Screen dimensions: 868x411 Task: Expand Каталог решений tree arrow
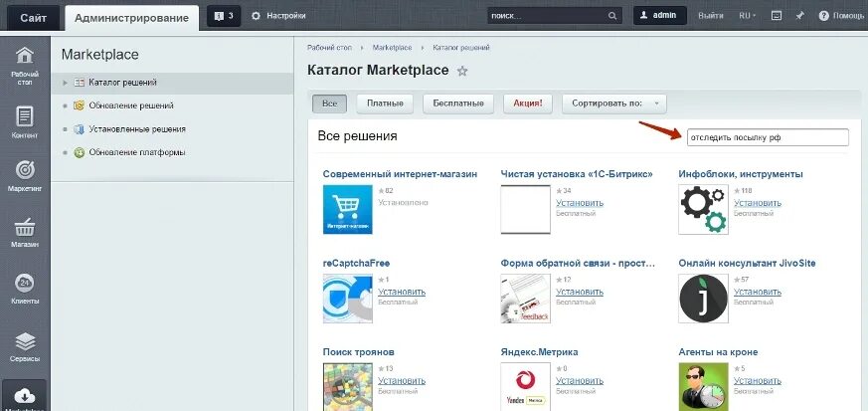66,83
